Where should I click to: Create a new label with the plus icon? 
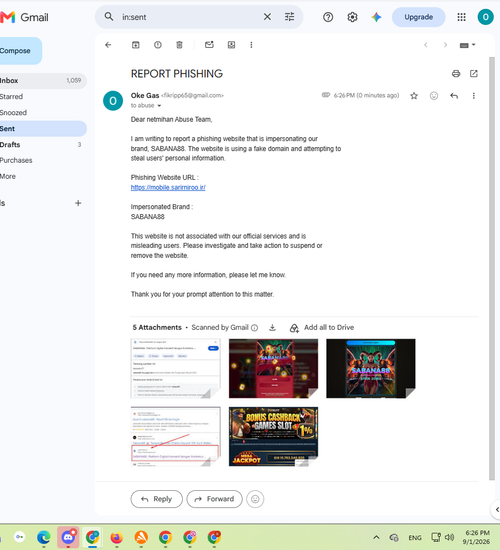pos(78,203)
